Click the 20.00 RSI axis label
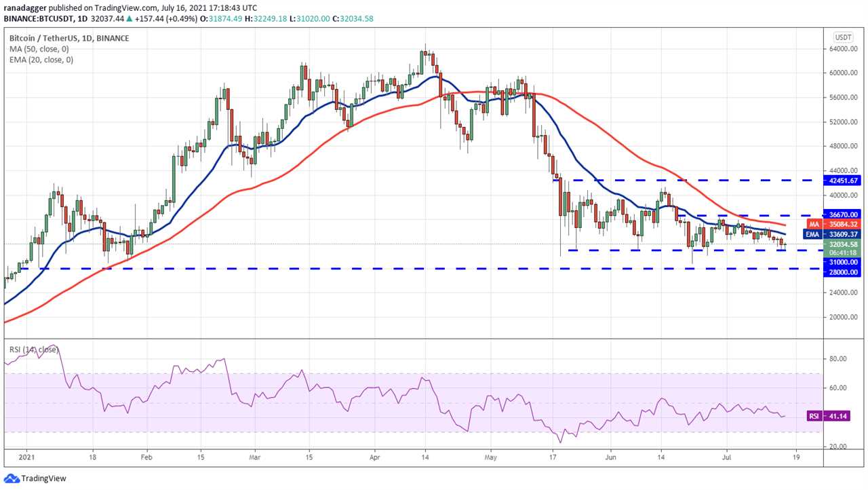This screenshot has width=868, height=490. [839, 447]
